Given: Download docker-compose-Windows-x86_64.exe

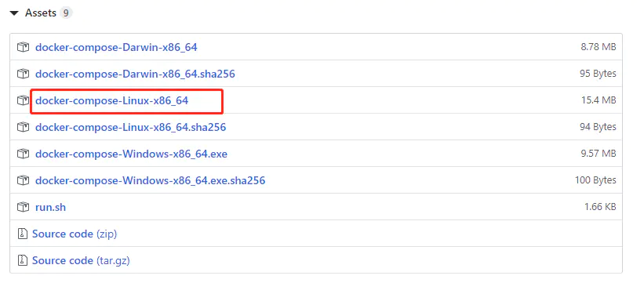Looking at the screenshot, I should (x=132, y=154).
